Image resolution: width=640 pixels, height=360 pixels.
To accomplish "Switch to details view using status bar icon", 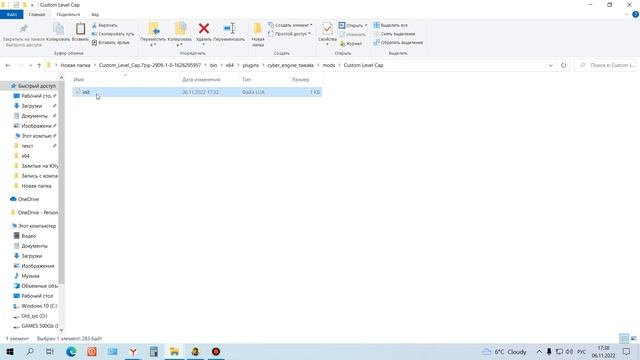I will click(x=624, y=338).
